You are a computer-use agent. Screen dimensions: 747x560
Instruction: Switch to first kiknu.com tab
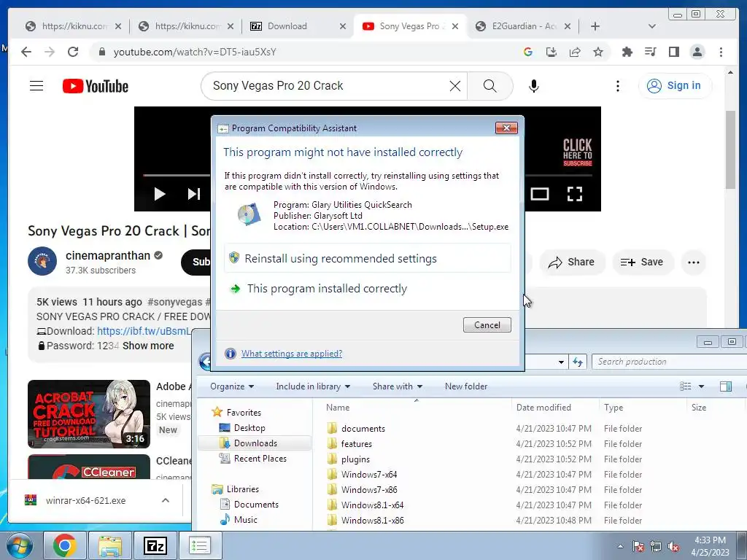(x=73, y=26)
